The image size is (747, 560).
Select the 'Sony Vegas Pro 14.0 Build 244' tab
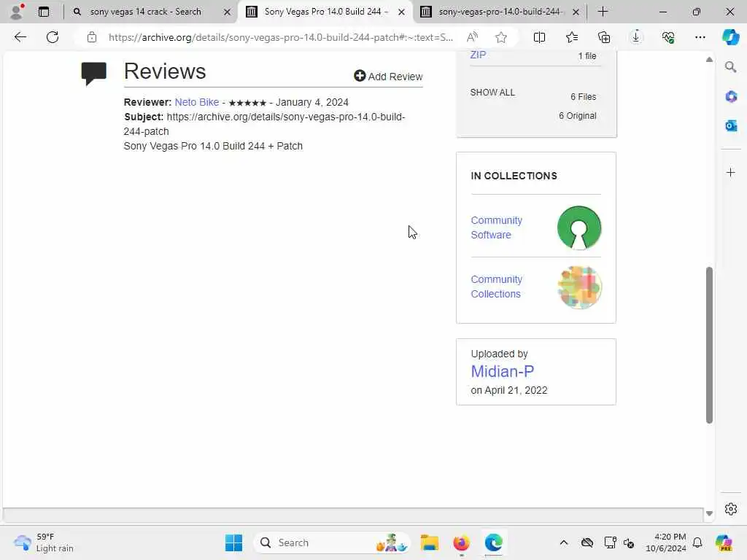(x=326, y=12)
